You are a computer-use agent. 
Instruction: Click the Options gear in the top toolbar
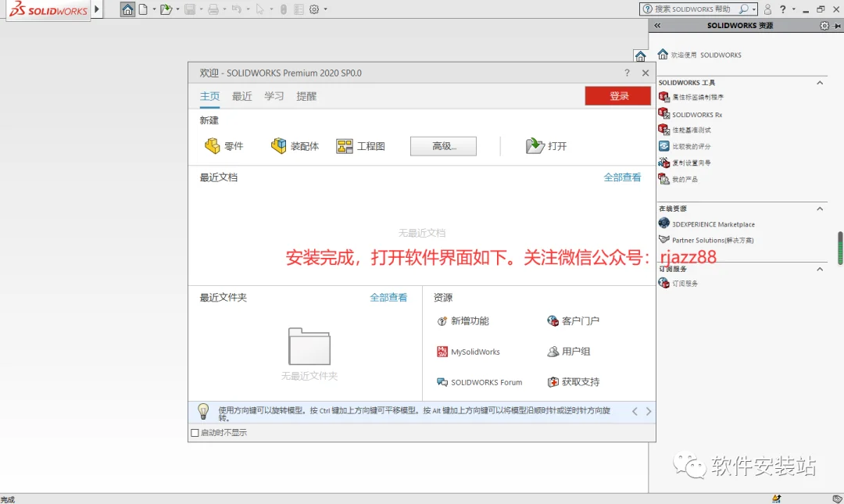tap(314, 9)
